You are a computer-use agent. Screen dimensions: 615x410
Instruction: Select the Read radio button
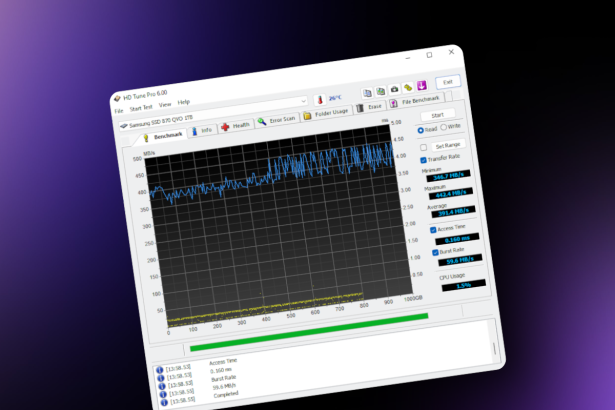420,130
